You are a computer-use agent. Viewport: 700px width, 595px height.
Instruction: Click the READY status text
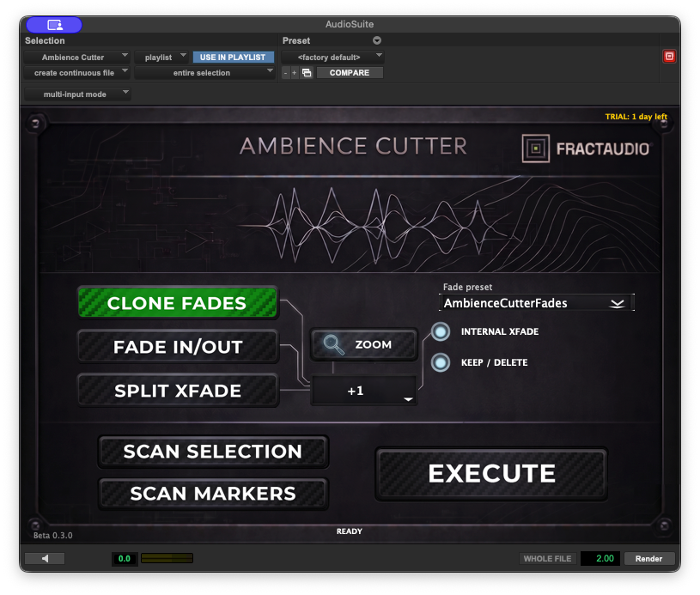[350, 531]
